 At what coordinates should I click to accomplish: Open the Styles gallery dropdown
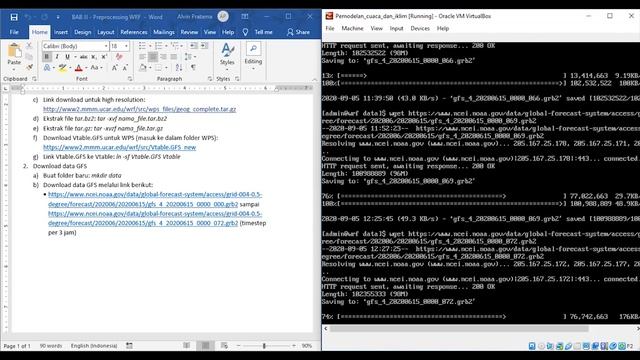227,55
